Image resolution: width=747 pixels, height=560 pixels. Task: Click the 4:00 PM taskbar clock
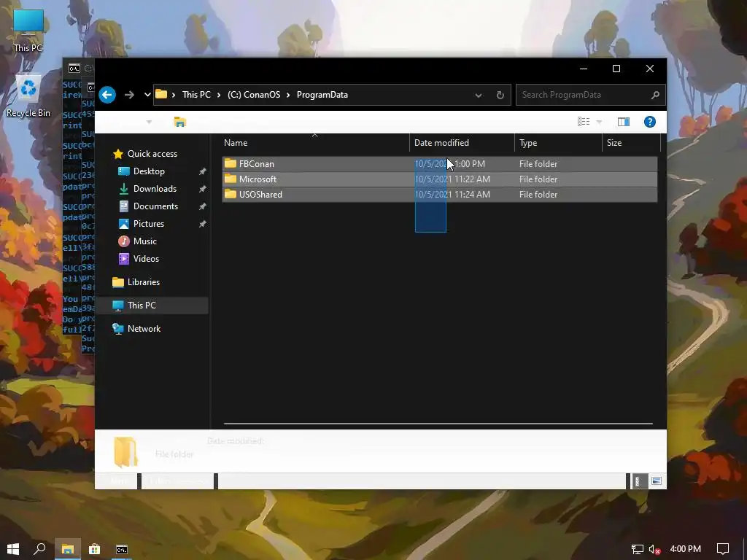[x=685, y=549]
